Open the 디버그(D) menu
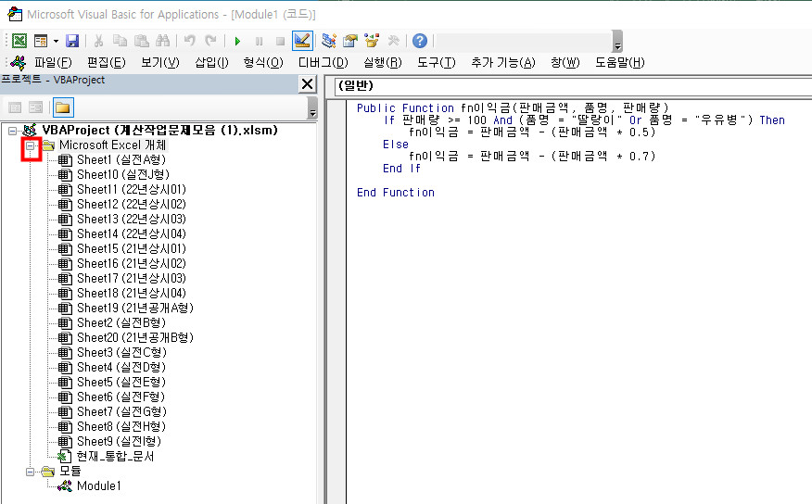 coord(322,63)
